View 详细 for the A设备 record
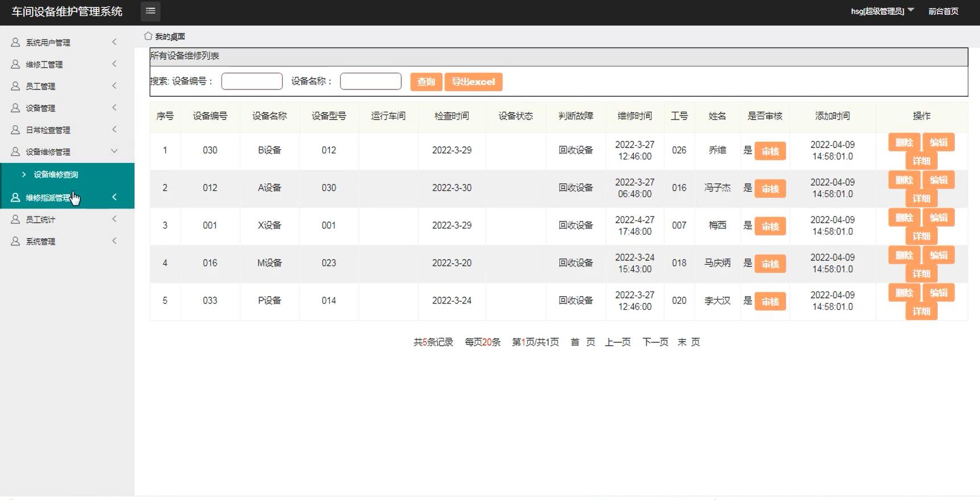This screenshot has height=500, width=980. click(x=921, y=198)
